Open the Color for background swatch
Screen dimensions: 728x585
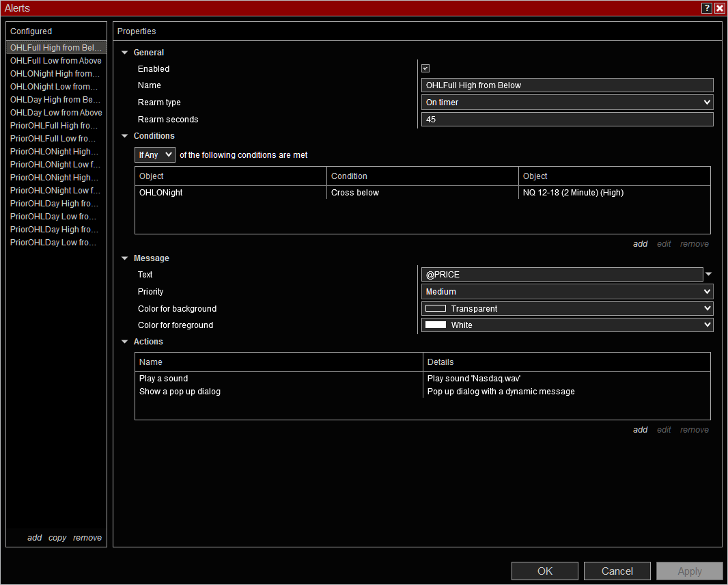point(436,309)
